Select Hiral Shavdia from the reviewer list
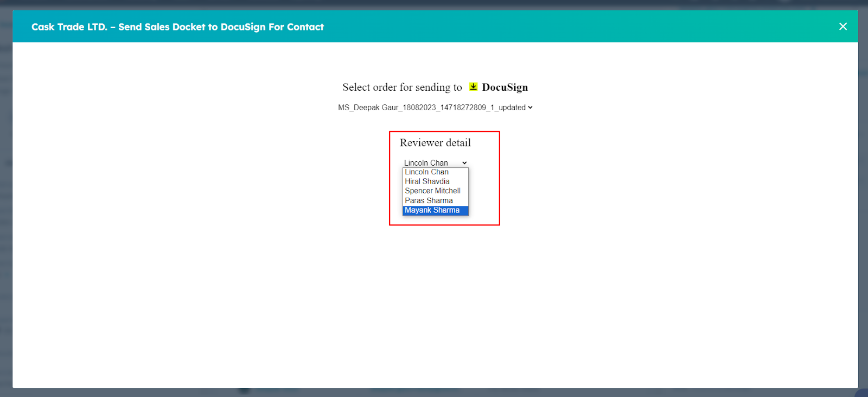Viewport: 868px width, 397px height. tap(435, 181)
